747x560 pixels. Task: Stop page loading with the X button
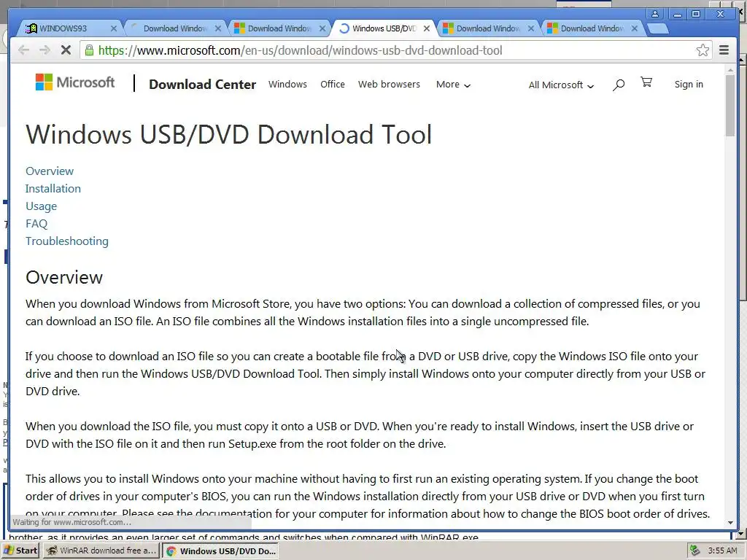click(x=66, y=50)
